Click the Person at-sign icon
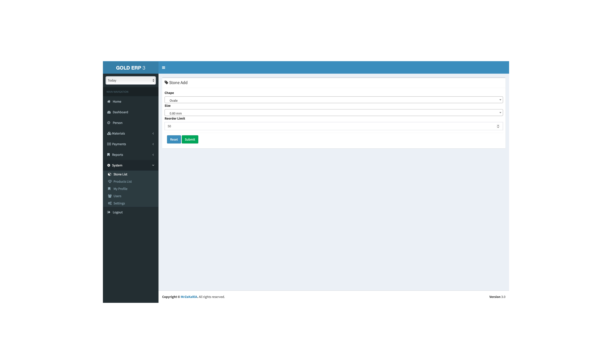 click(x=109, y=123)
